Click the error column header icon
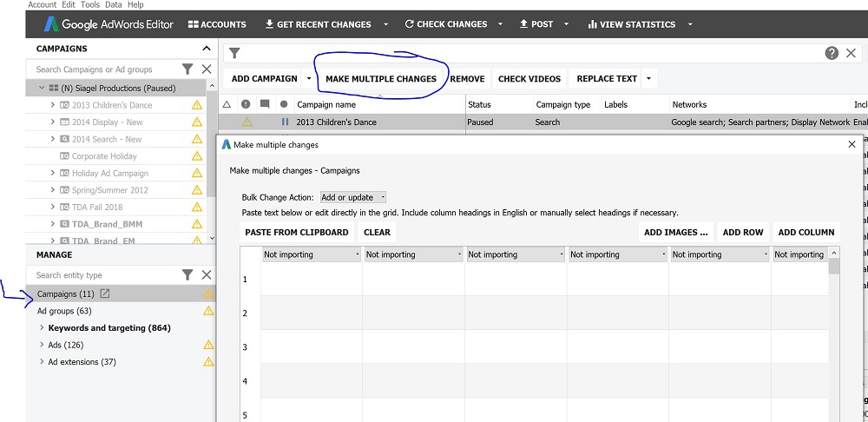This screenshot has width=868, height=422. pos(246,104)
